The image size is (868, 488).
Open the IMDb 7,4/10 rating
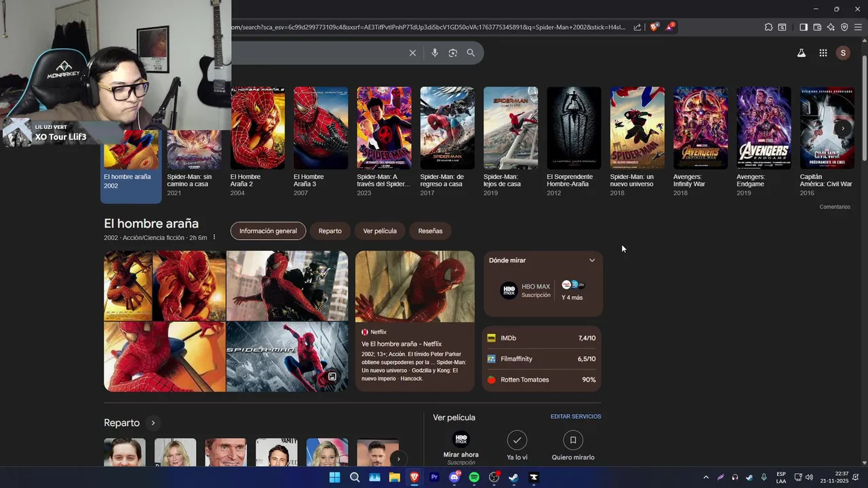(x=542, y=338)
